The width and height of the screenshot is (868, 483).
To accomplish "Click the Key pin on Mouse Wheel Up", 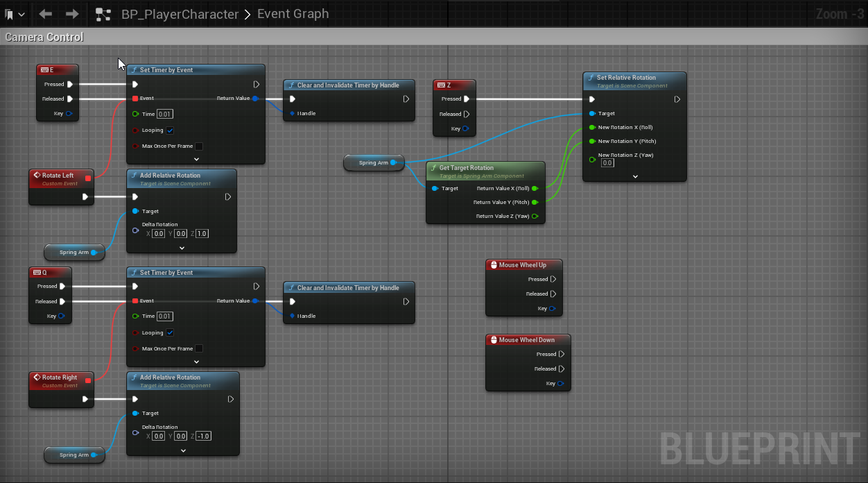I will click(x=552, y=308).
